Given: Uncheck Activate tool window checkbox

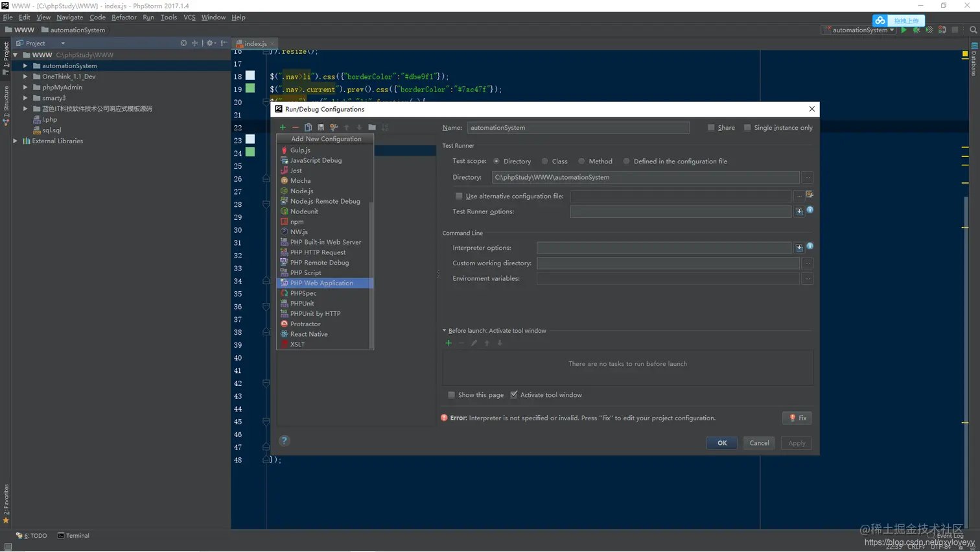Looking at the screenshot, I should tap(514, 395).
